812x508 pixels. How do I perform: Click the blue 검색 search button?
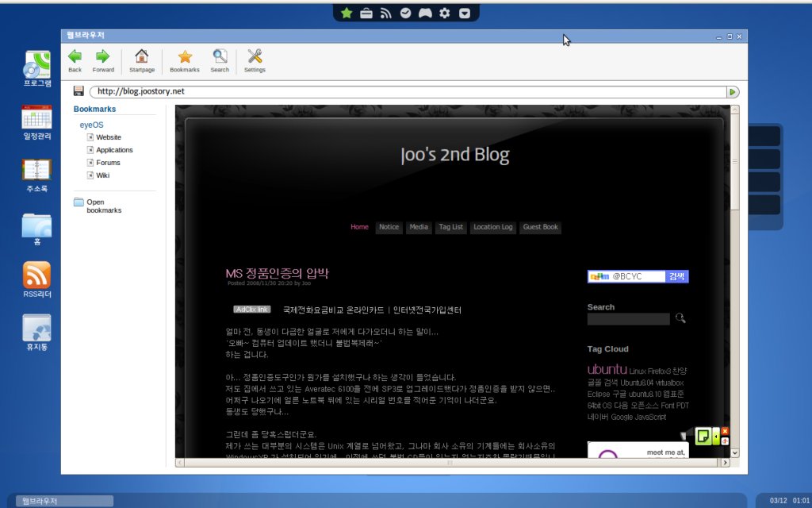(x=677, y=277)
